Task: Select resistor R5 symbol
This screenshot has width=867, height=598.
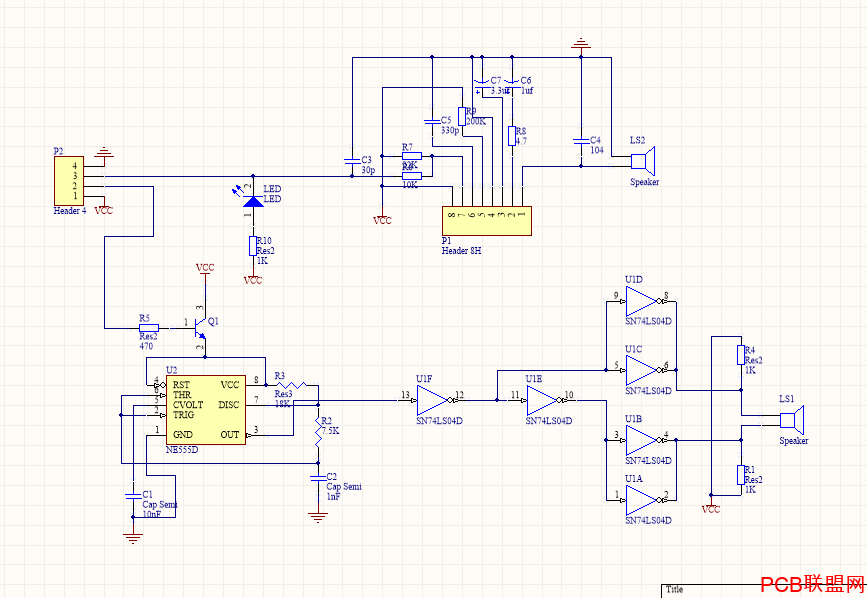Action: [x=149, y=328]
